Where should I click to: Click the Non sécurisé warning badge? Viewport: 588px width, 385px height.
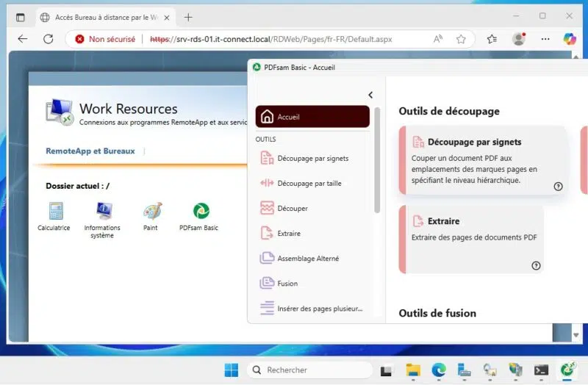pyautogui.click(x=105, y=39)
